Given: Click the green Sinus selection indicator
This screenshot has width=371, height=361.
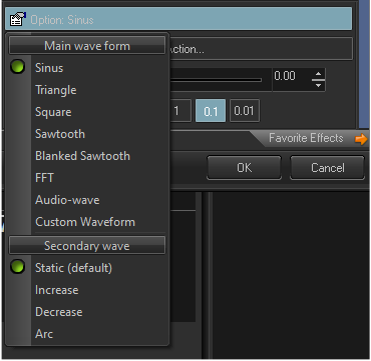Looking at the screenshot, I should click(18, 67).
